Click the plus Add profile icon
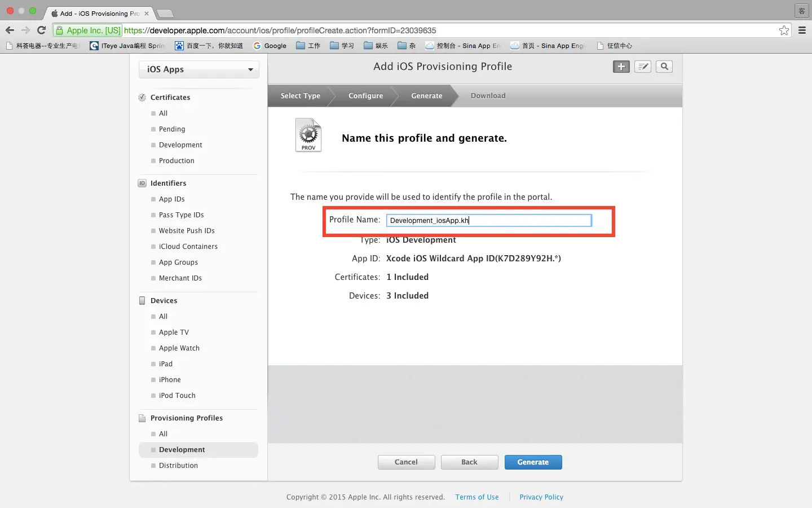 [621, 67]
